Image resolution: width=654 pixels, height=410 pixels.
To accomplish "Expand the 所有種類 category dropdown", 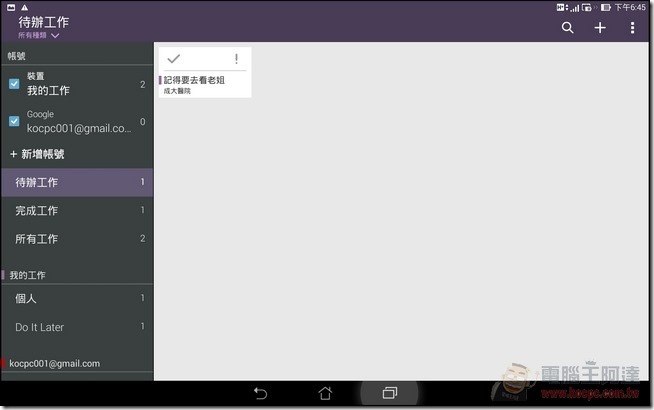I will (38, 35).
